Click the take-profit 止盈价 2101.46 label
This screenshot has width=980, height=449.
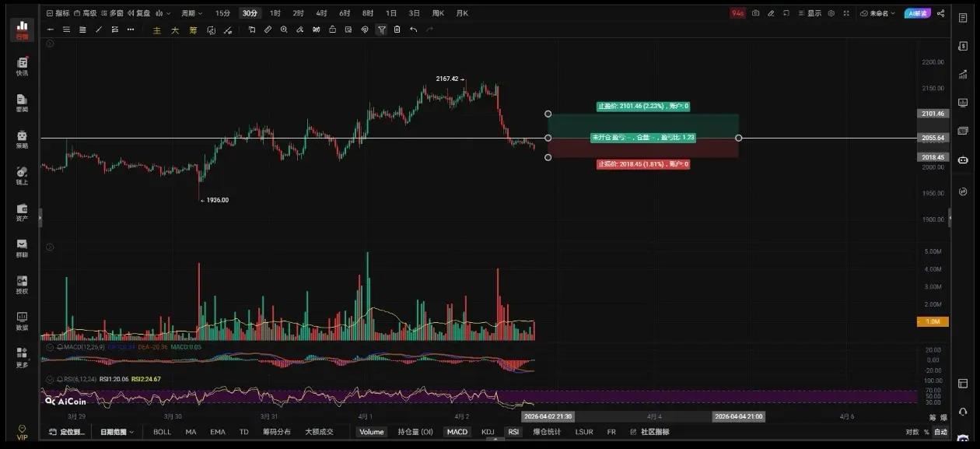coord(643,106)
